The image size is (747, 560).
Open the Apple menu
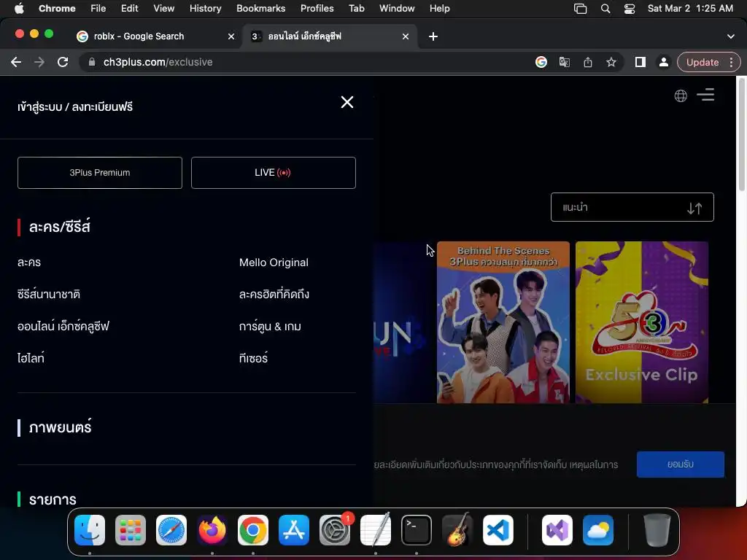19,8
